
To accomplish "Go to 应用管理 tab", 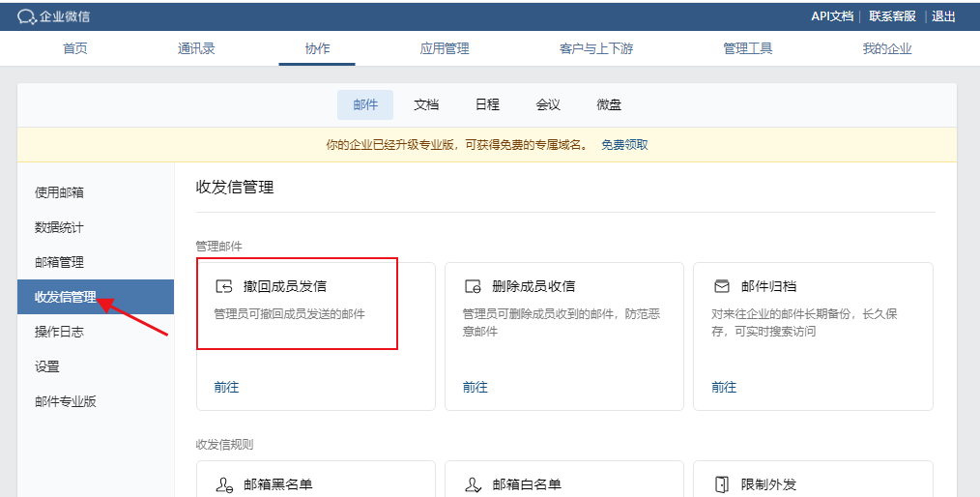I will (x=445, y=48).
